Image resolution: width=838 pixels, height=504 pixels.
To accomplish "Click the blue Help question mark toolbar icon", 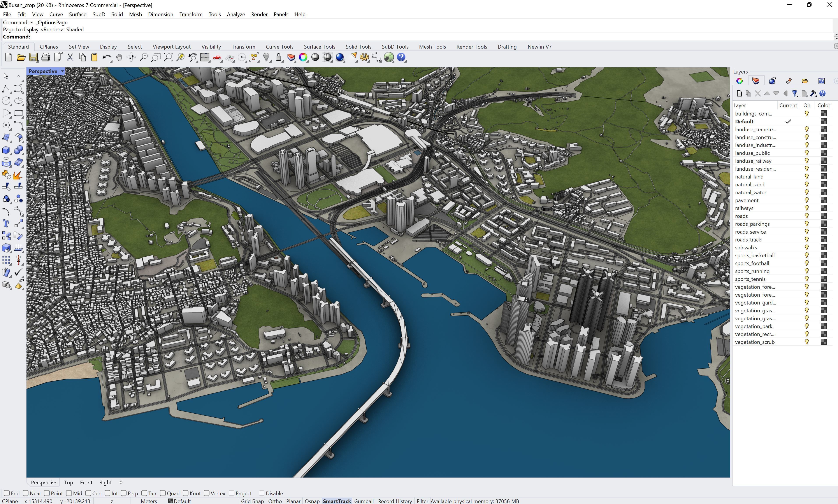I will [401, 57].
